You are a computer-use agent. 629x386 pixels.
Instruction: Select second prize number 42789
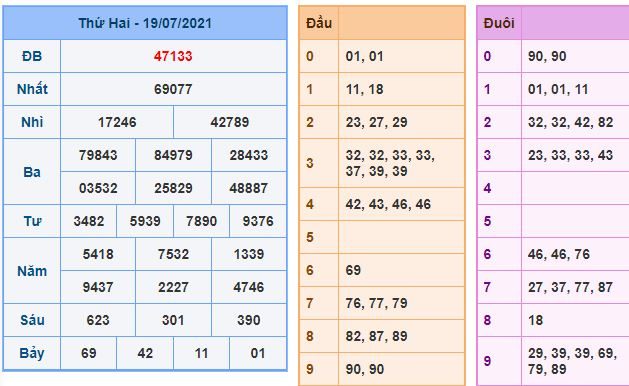pyautogui.click(x=230, y=122)
